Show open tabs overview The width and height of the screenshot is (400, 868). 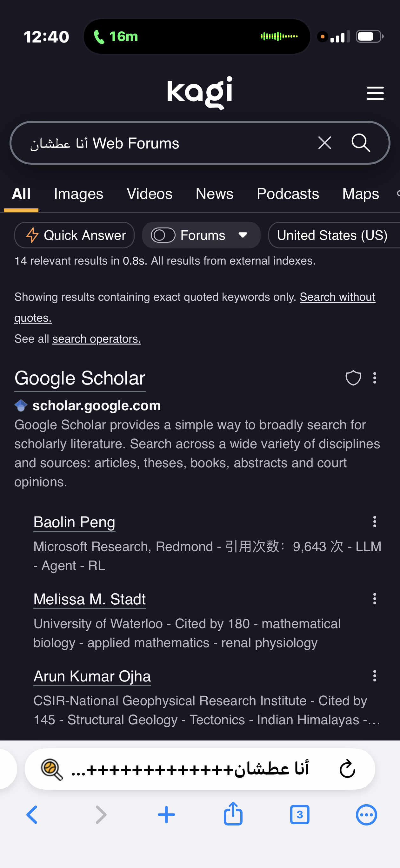(299, 815)
